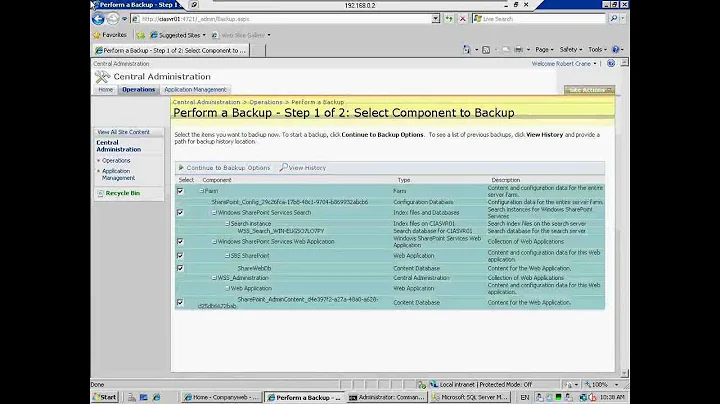Click WSS_Search_WIN-EUGSO7LO7PY database row
This screenshot has width=720, height=404.
pyautogui.click(x=389, y=231)
